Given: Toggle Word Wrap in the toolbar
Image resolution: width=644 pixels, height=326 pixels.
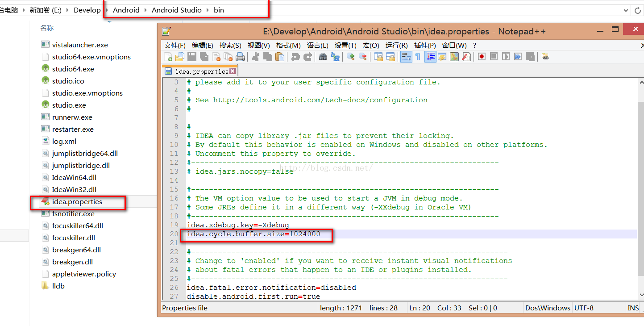Looking at the screenshot, I should pyautogui.click(x=406, y=57).
